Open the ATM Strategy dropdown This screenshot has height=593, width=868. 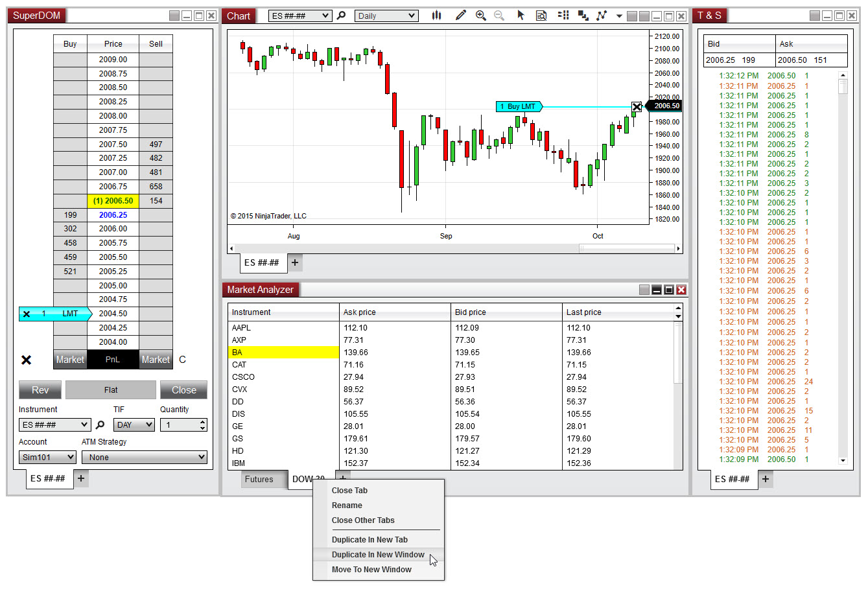tap(144, 458)
